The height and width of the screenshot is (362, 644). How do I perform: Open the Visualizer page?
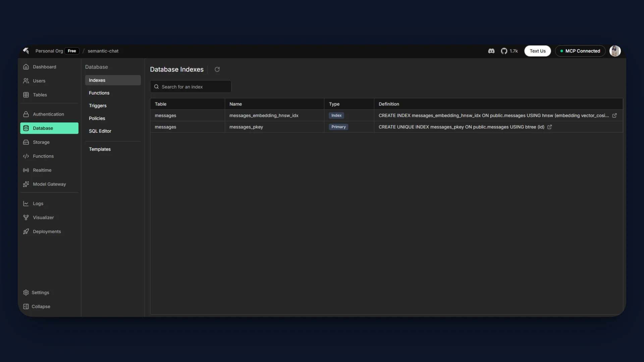43,218
